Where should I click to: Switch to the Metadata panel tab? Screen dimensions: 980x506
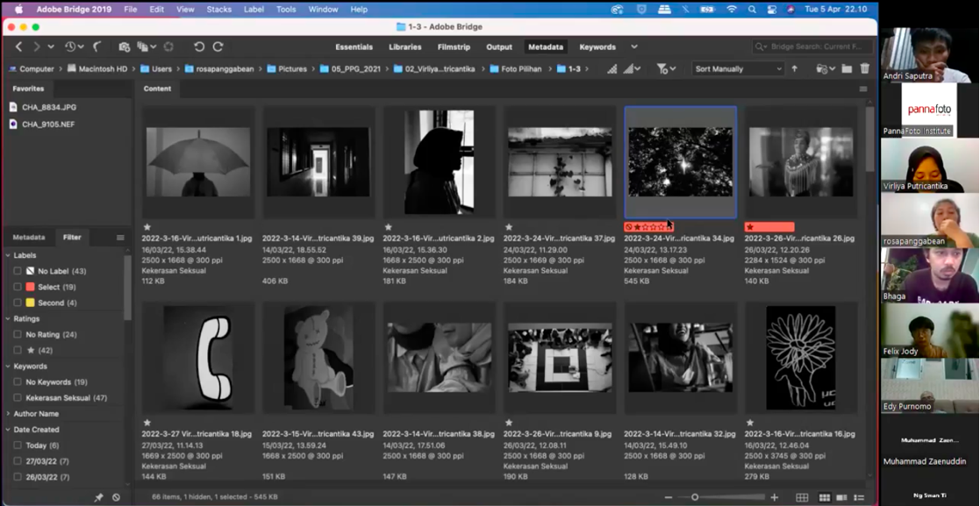coord(29,238)
